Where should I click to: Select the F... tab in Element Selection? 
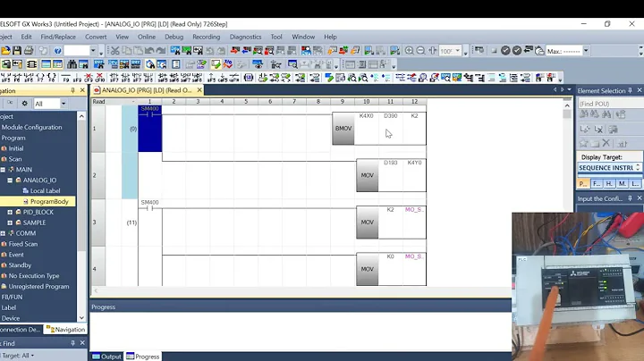point(597,183)
